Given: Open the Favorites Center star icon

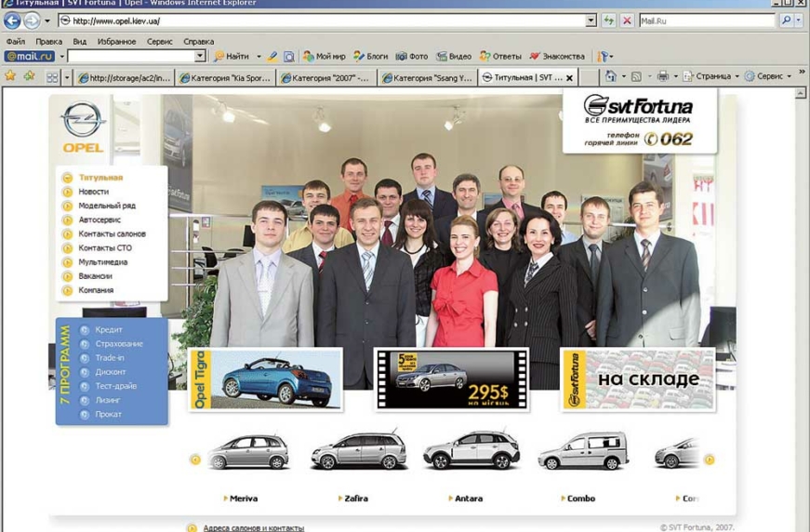Looking at the screenshot, I should tap(10, 77).
